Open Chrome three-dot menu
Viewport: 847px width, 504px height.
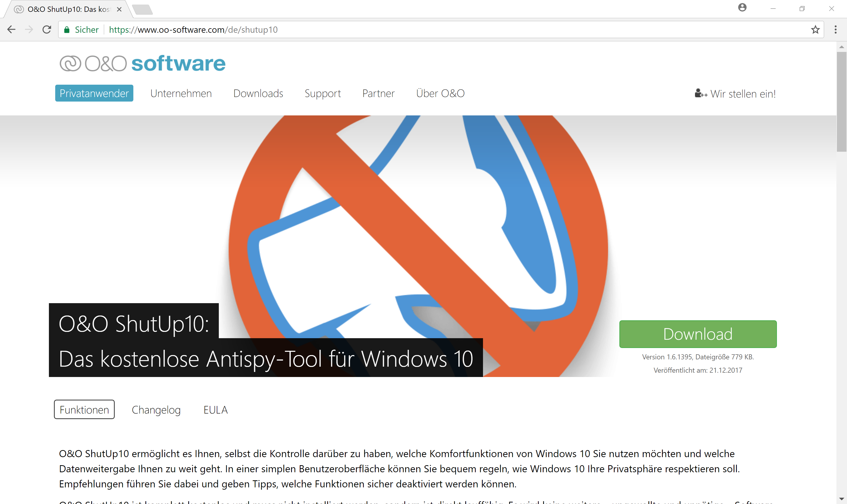point(835,29)
